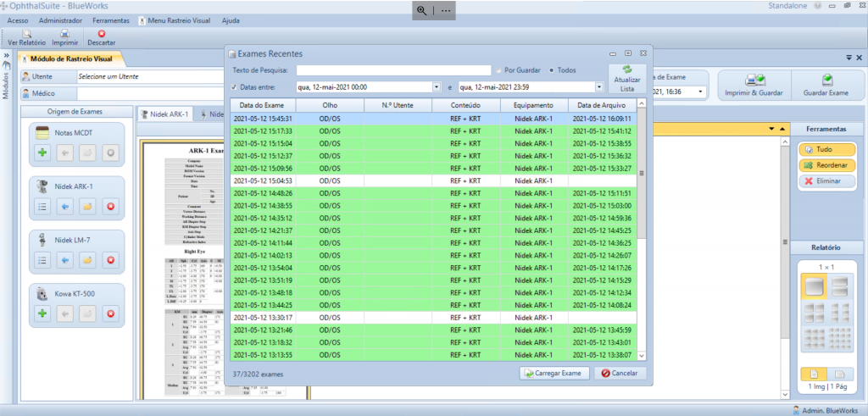Toggle the Datas entre checkbox
Viewport: 868px width, 416px height.
coord(235,86)
